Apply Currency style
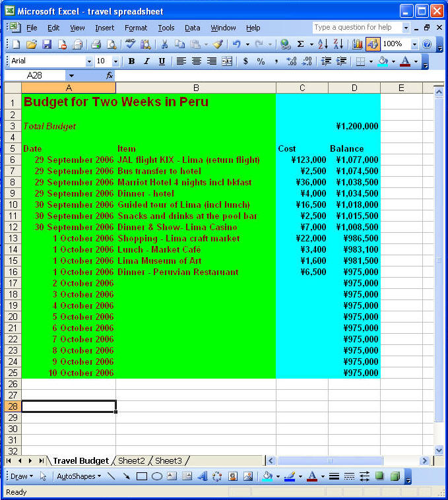 point(245,61)
